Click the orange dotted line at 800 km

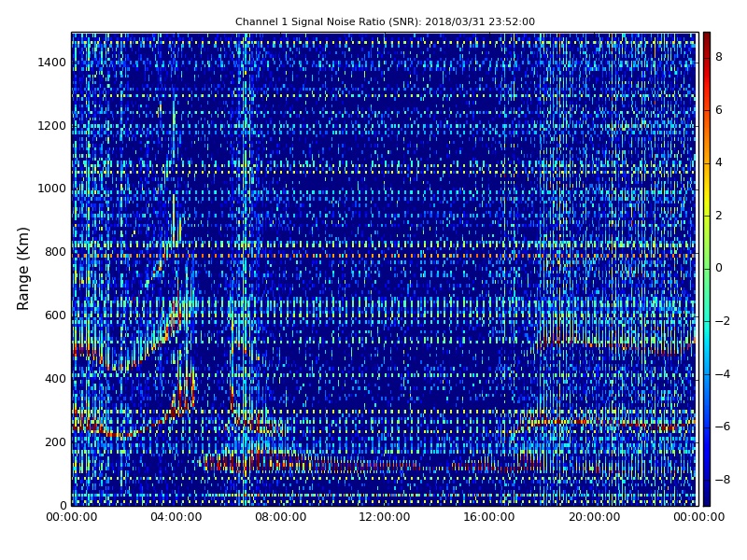384,256
